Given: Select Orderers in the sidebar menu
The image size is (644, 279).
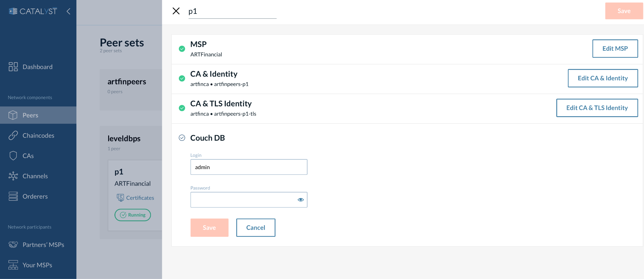Looking at the screenshot, I should 35,196.
